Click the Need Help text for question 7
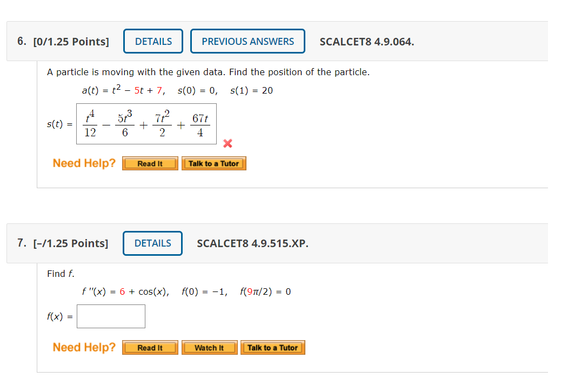This screenshot has height=378, width=588. [x=83, y=347]
